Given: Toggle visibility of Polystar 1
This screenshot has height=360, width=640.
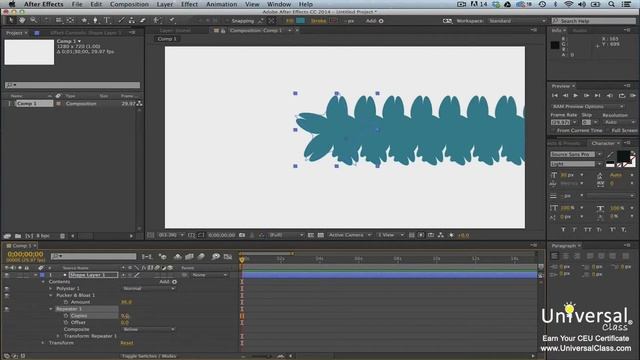Looking at the screenshot, I should point(7,289).
